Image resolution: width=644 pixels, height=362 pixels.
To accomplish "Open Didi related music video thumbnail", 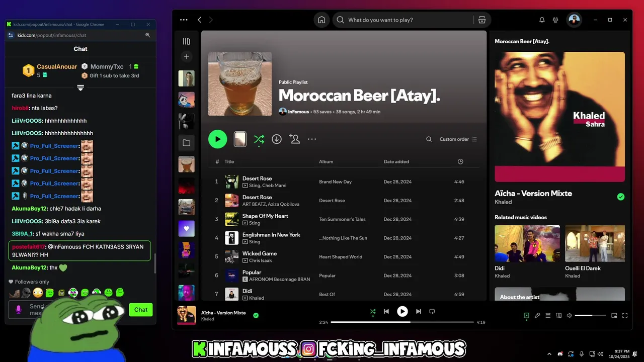I will [527, 244].
